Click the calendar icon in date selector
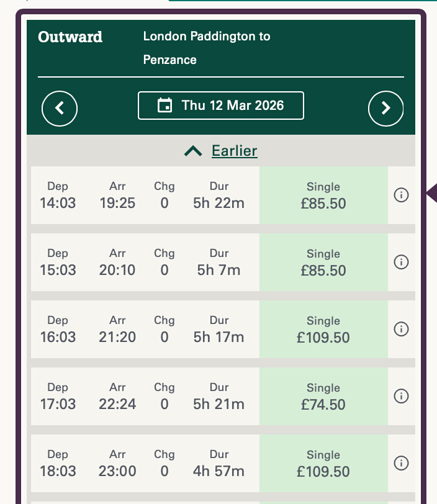Viewport: 437px width, 504px height. (x=164, y=106)
